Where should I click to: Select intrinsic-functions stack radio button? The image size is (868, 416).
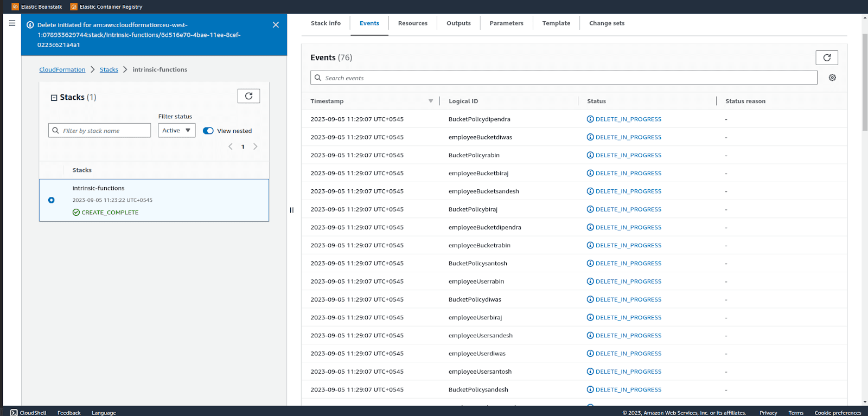pyautogui.click(x=52, y=200)
